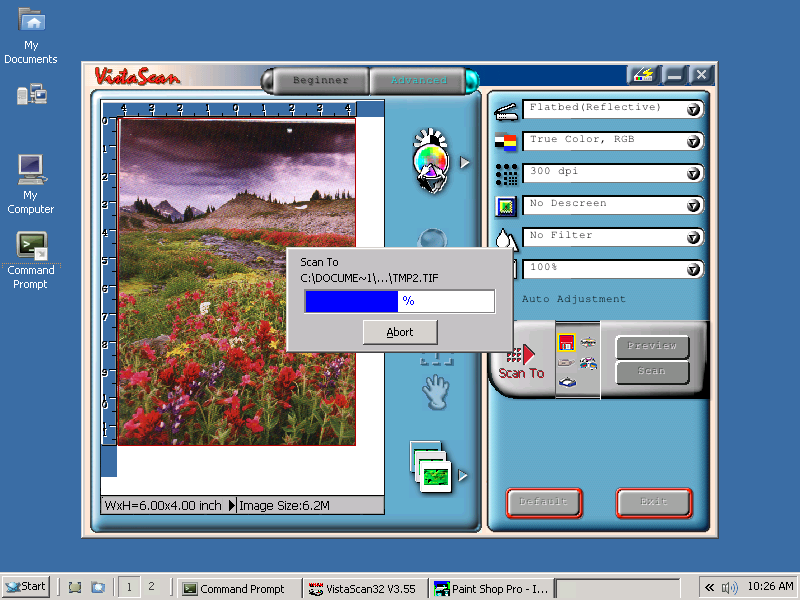The height and width of the screenshot is (600, 800).
Task: Click the blue scan progress bar
Action: [x=399, y=301]
